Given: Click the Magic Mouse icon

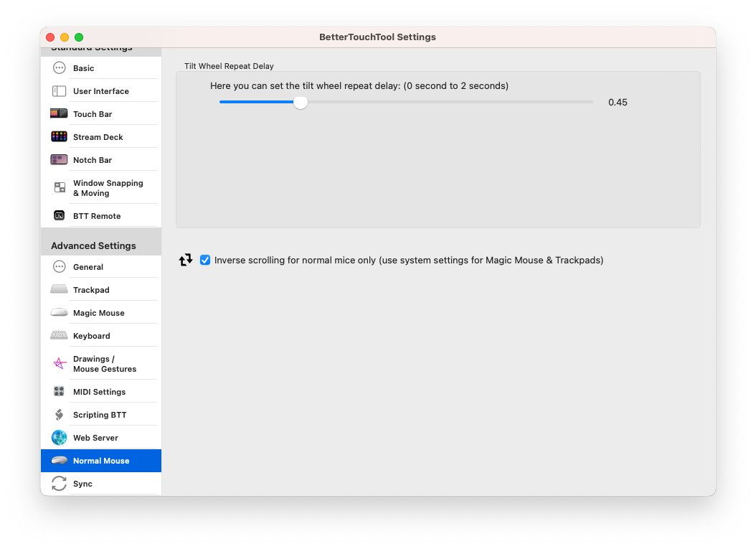Looking at the screenshot, I should 60,313.
